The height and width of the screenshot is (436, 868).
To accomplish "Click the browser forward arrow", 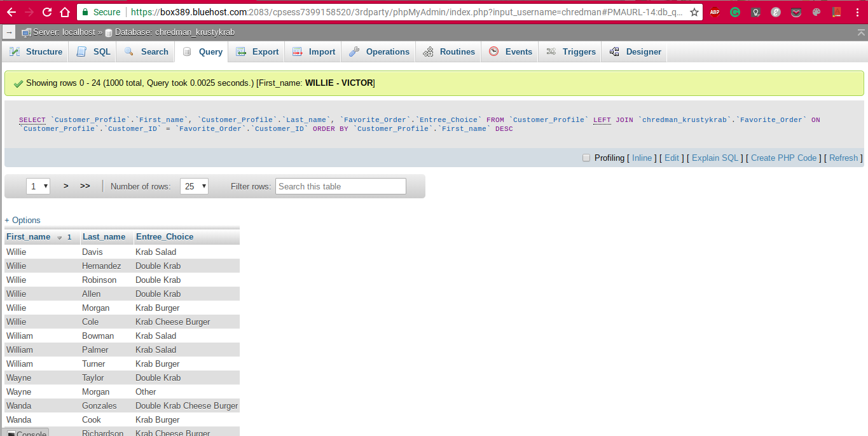I will (x=29, y=12).
